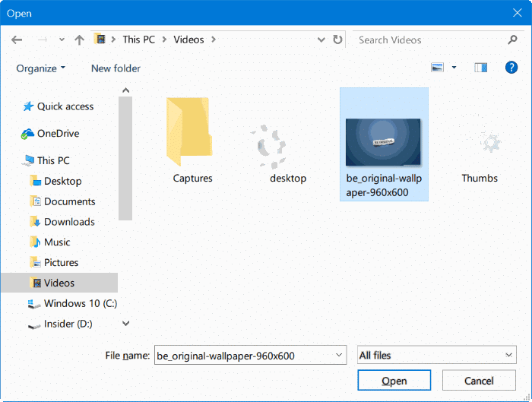Open the recent locations dropdown arrow
The height and width of the screenshot is (402, 532).
click(x=62, y=40)
